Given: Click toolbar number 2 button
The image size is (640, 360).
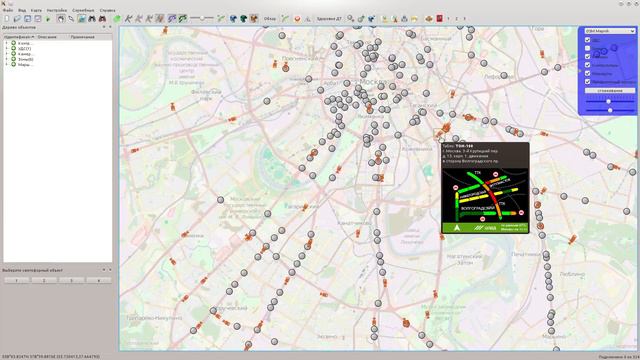Looking at the screenshot, I should 456,19.
